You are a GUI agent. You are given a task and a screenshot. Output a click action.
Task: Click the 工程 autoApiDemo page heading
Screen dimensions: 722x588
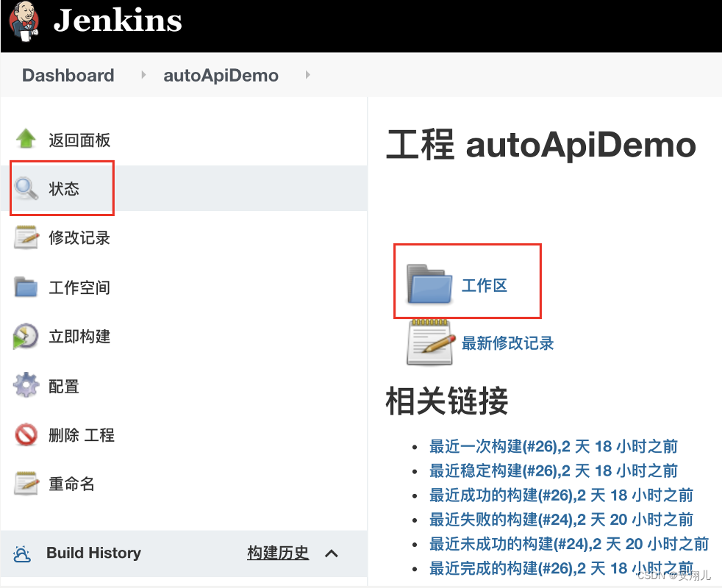(541, 145)
